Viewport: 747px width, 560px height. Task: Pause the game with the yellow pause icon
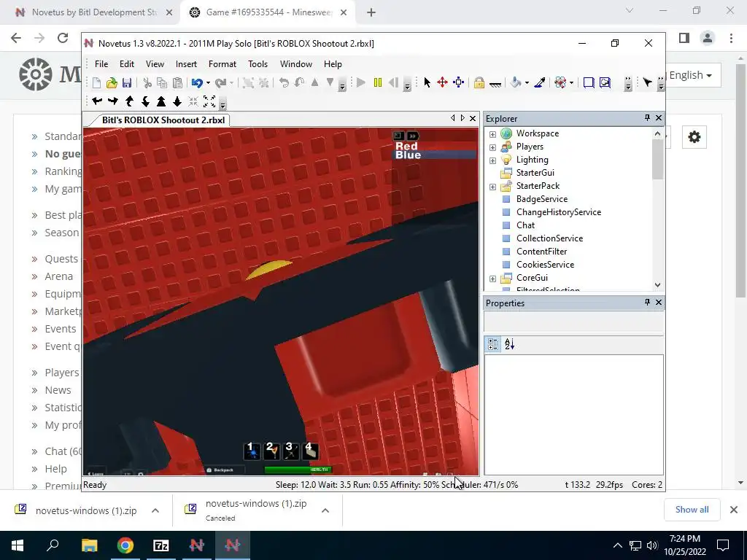coord(378,83)
